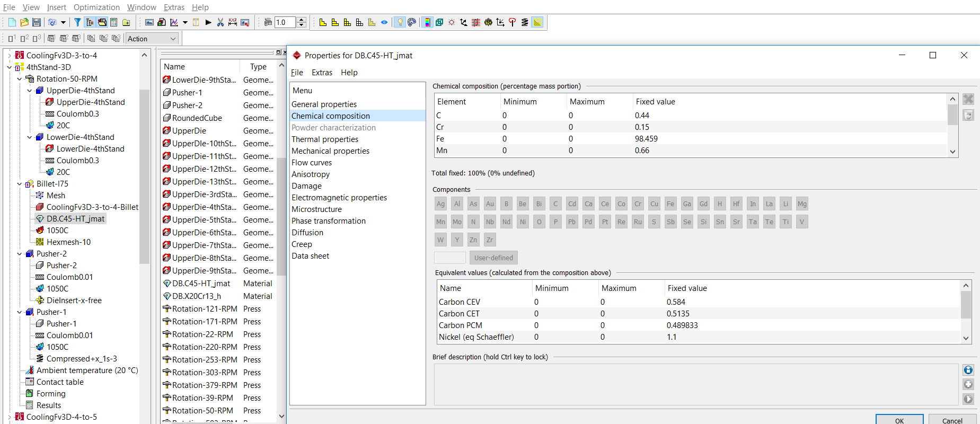This screenshot has height=424, width=980.
Task: Click the red horizontal lines section icon
Action: pos(476,22)
